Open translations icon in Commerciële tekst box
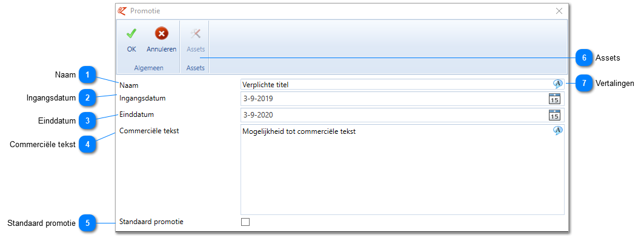 tap(557, 130)
